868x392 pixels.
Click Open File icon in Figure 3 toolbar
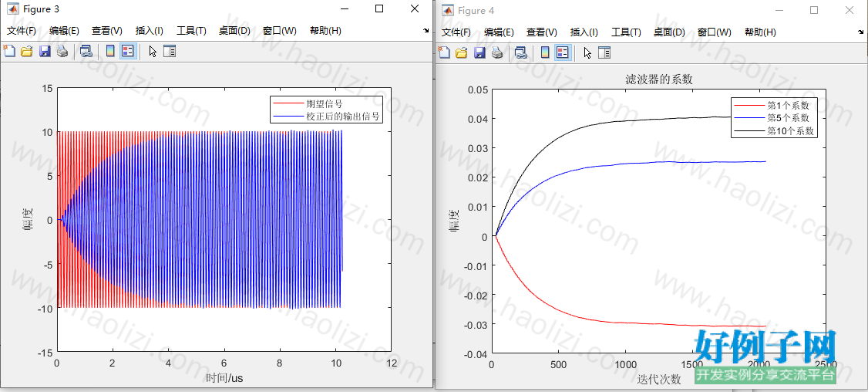click(26, 52)
